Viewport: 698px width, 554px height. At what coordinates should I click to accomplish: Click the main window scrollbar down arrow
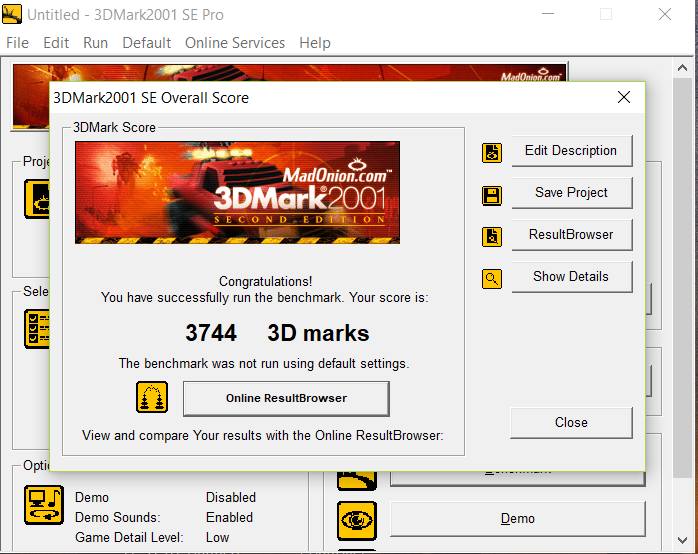tap(682, 540)
